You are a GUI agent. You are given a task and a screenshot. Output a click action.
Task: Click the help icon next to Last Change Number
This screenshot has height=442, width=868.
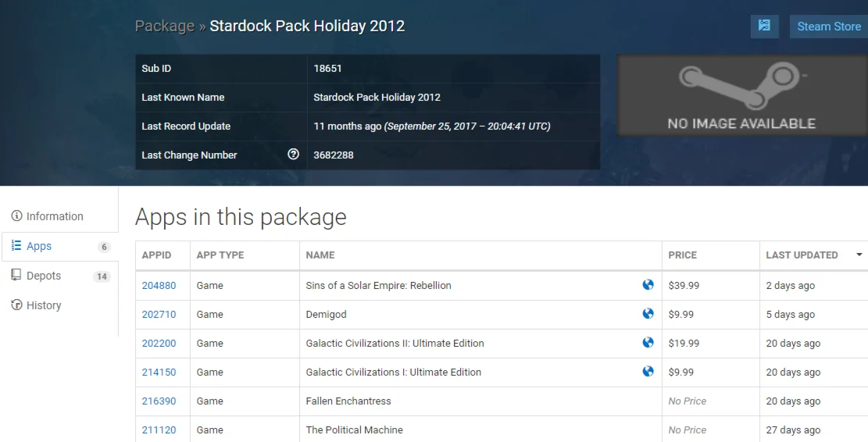pyautogui.click(x=293, y=155)
